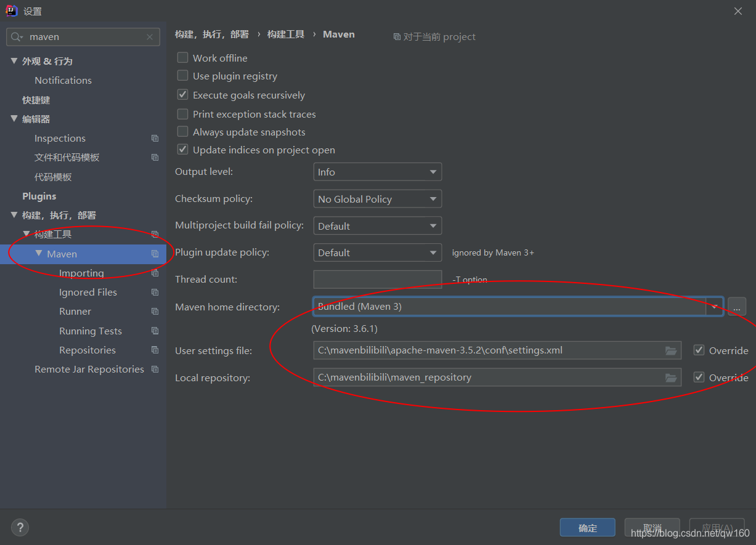
Task: Clear the maven search text
Action: (x=150, y=37)
